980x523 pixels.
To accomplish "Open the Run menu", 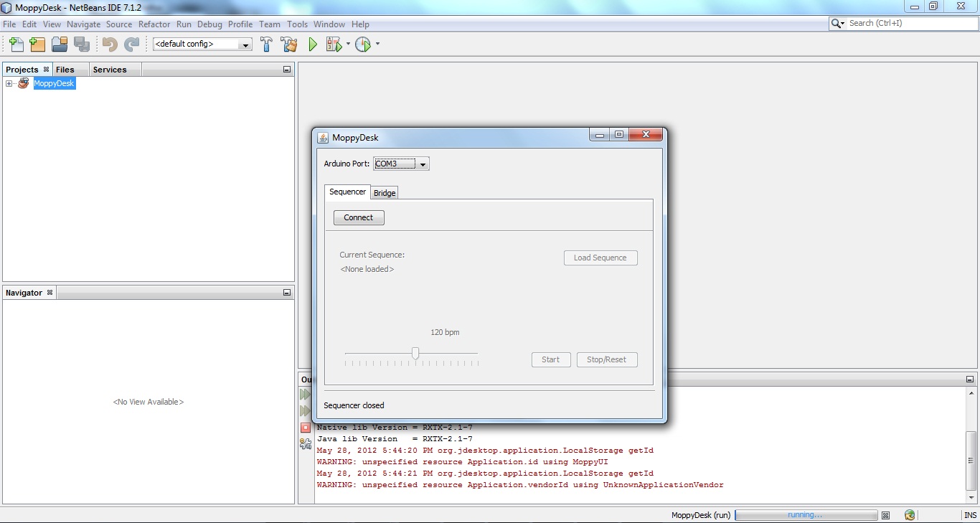I will point(184,24).
